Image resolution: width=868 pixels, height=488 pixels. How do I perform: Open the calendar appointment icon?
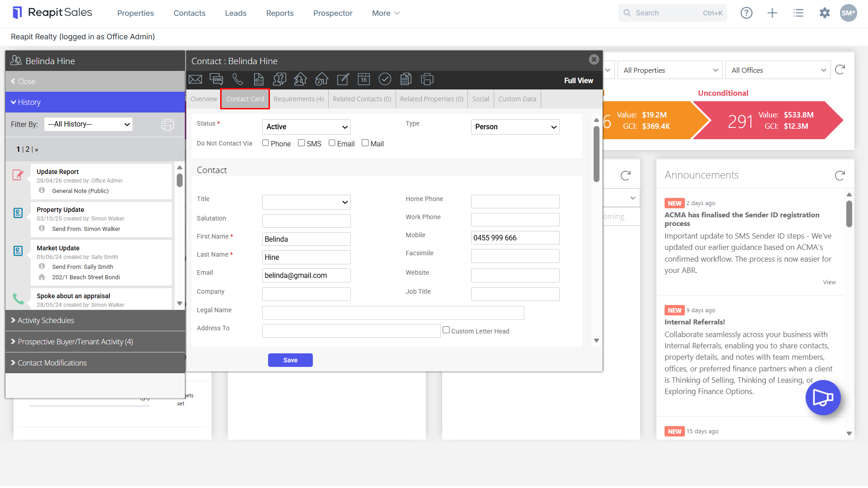point(364,80)
